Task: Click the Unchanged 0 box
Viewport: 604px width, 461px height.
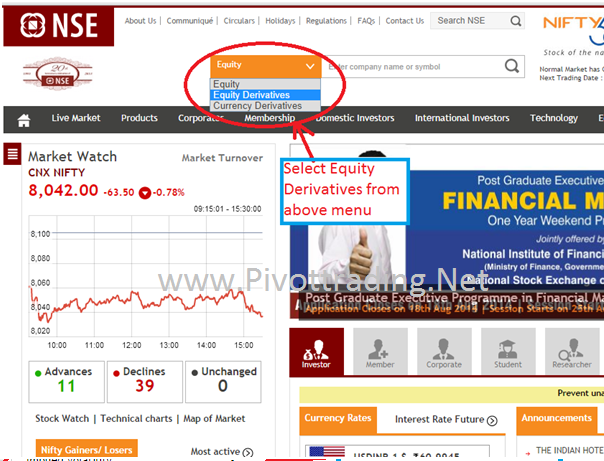Action: [x=223, y=382]
